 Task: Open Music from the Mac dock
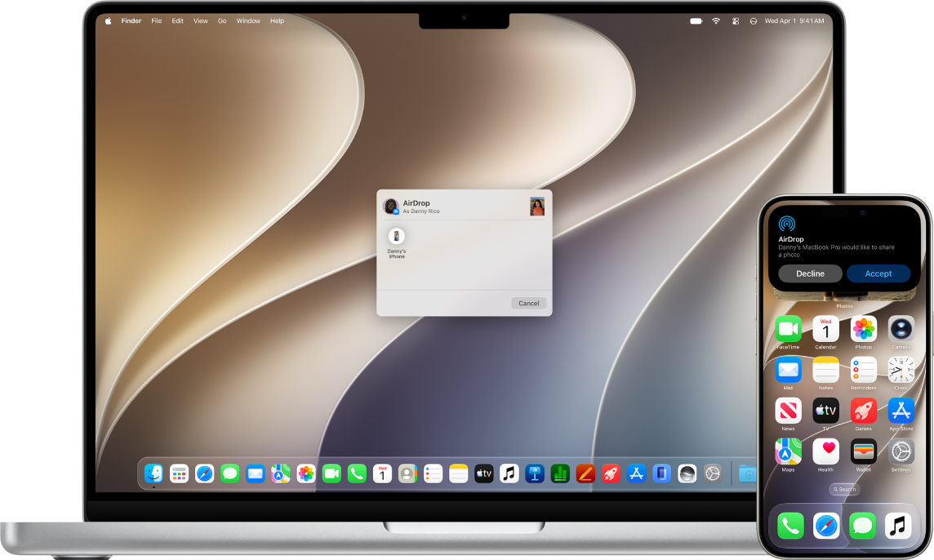tap(509, 473)
